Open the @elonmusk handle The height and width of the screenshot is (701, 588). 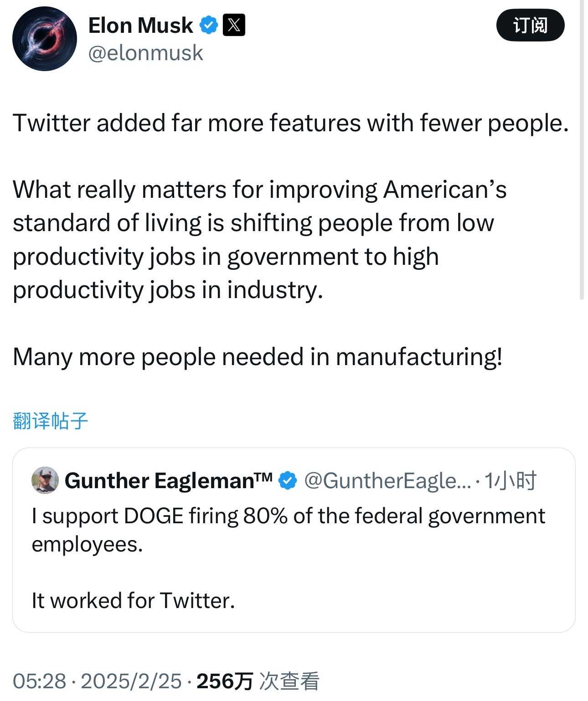point(145,53)
